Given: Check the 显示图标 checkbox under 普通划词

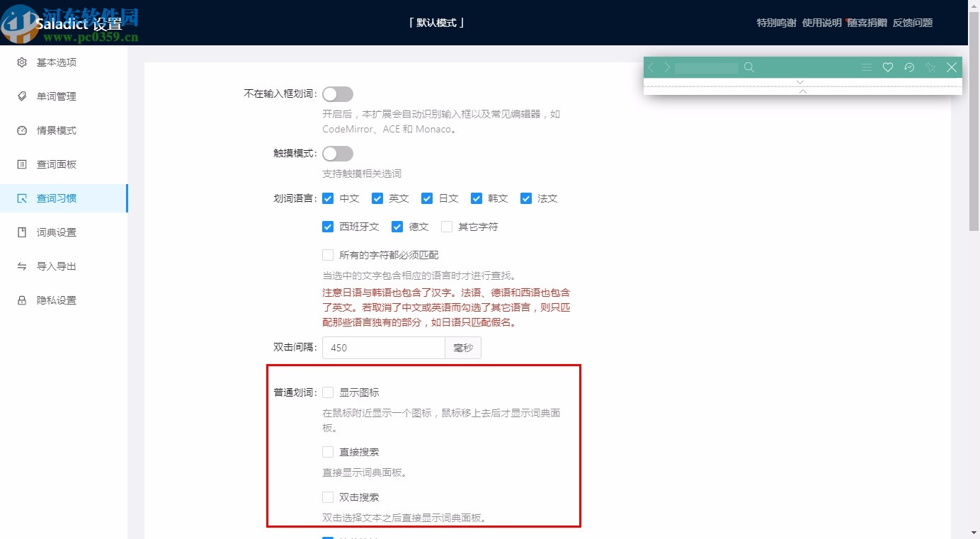Looking at the screenshot, I should [x=328, y=392].
